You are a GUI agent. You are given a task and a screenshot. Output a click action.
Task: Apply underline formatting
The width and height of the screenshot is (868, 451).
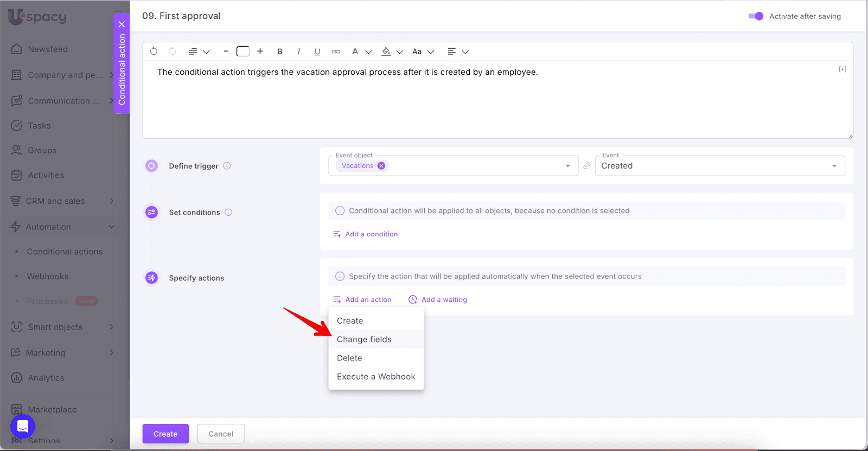click(x=317, y=51)
